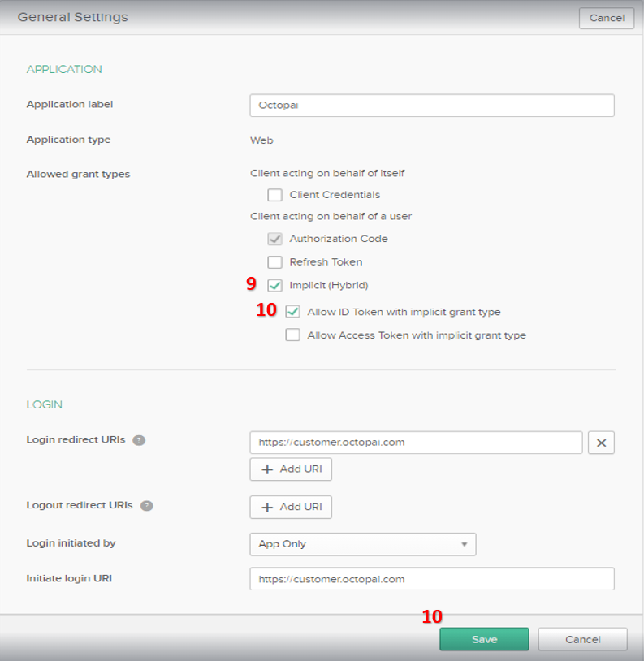This screenshot has height=661, width=644.
Task: Uncheck the Implicit (Hybrid) checkbox
Action: (x=275, y=285)
